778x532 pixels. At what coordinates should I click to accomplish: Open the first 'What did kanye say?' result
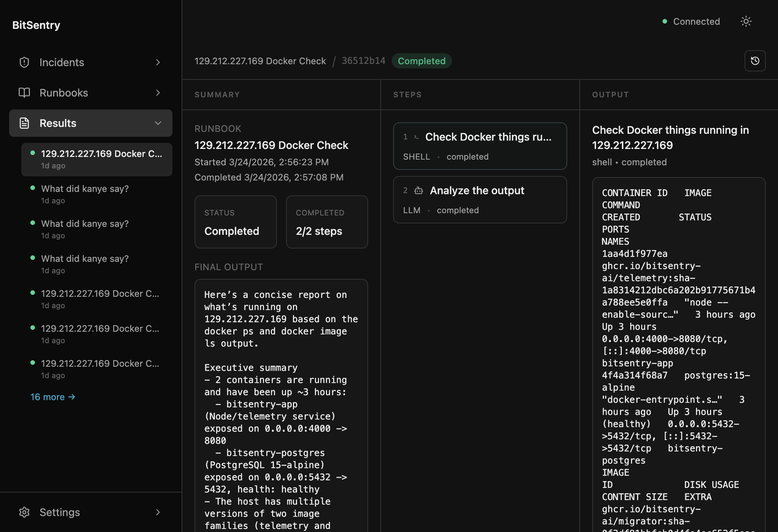coord(85,189)
